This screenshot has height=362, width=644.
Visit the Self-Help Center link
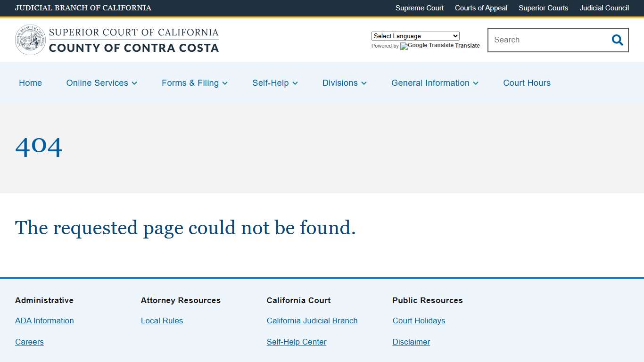pos(297,342)
